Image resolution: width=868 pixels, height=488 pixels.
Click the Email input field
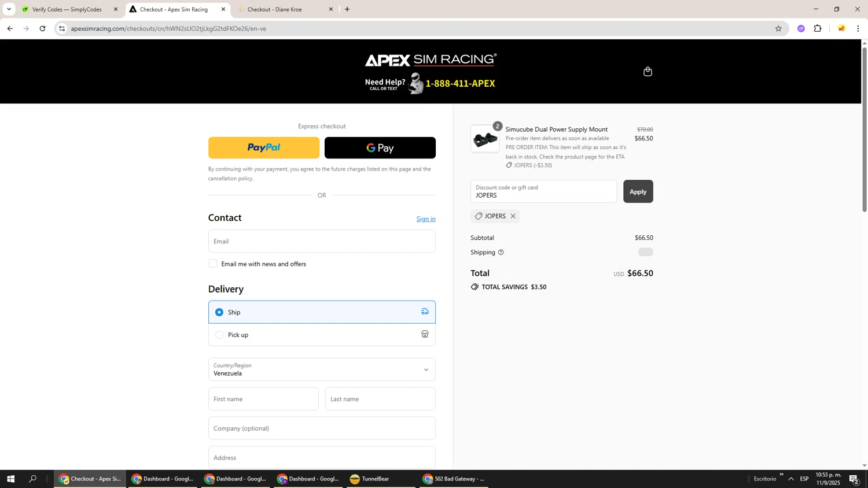(x=322, y=241)
